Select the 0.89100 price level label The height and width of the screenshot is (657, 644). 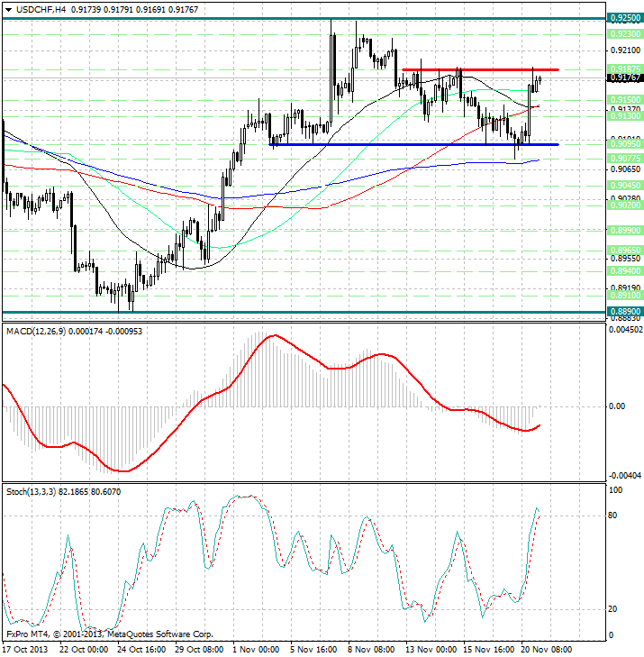coord(625,296)
